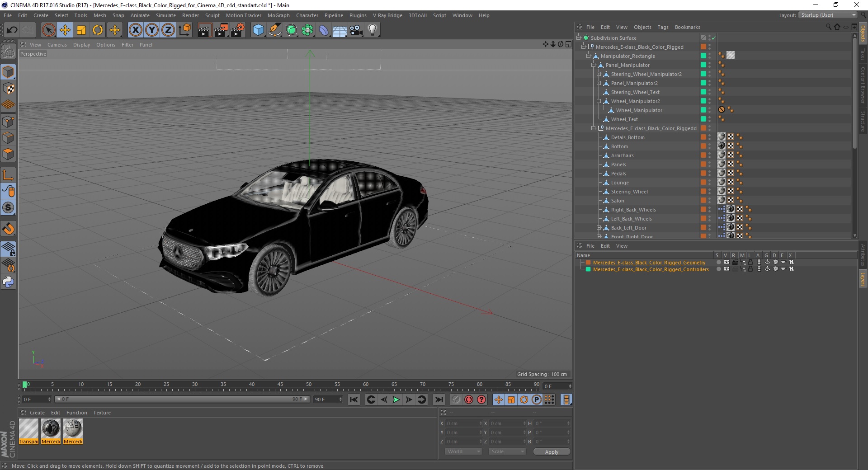Open the Simulate menu

coord(166,15)
